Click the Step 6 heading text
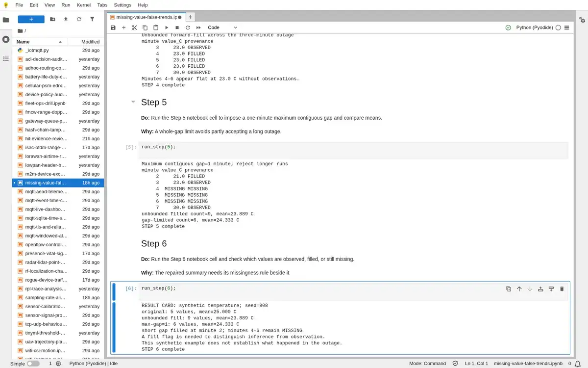Image resolution: width=588 pixels, height=368 pixels. (x=154, y=243)
